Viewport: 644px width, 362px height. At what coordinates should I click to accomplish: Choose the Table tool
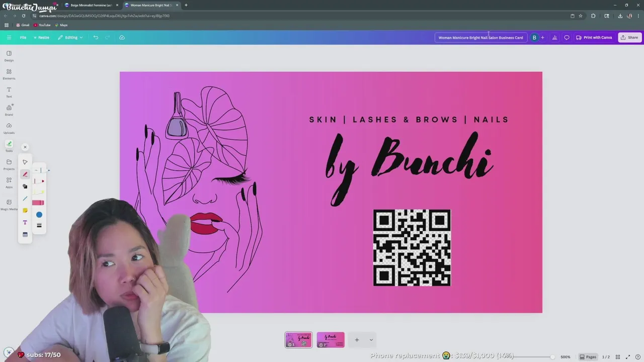pyautogui.click(x=25, y=234)
